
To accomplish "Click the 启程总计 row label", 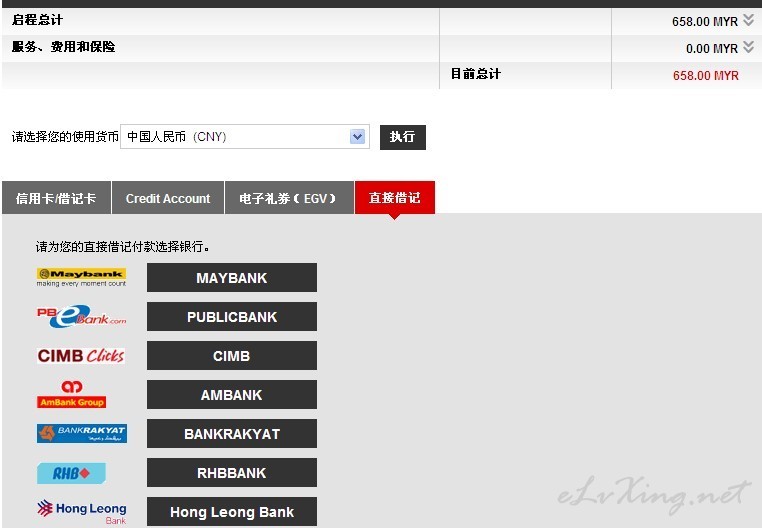I will click(x=37, y=20).
